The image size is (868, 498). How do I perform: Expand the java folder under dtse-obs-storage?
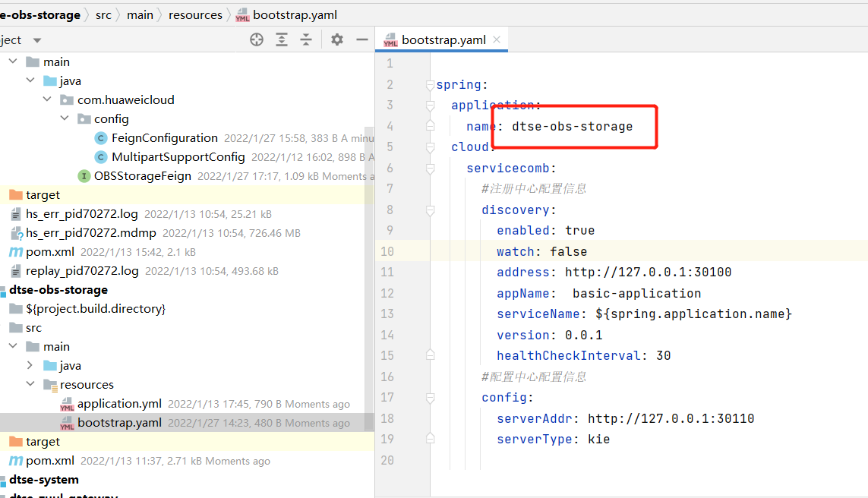click(x=30, y=366)
